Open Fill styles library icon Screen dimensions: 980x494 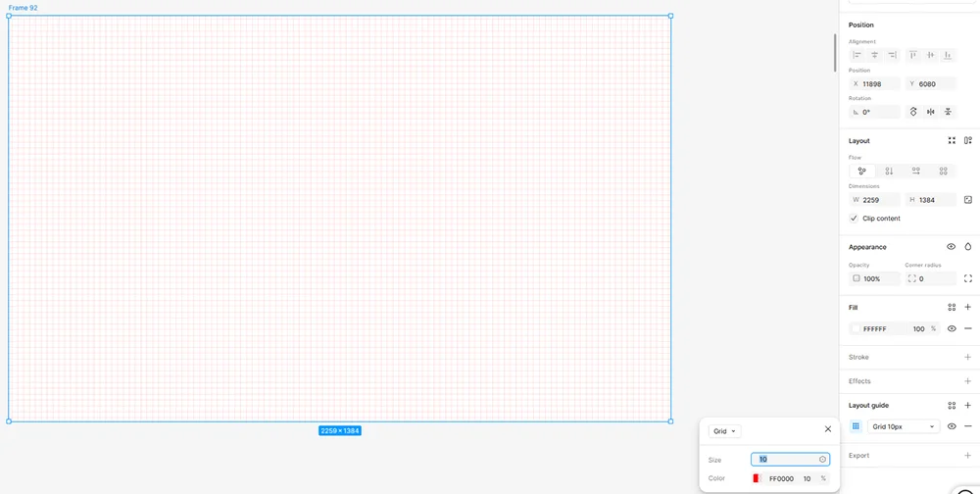tap(952, 307)
